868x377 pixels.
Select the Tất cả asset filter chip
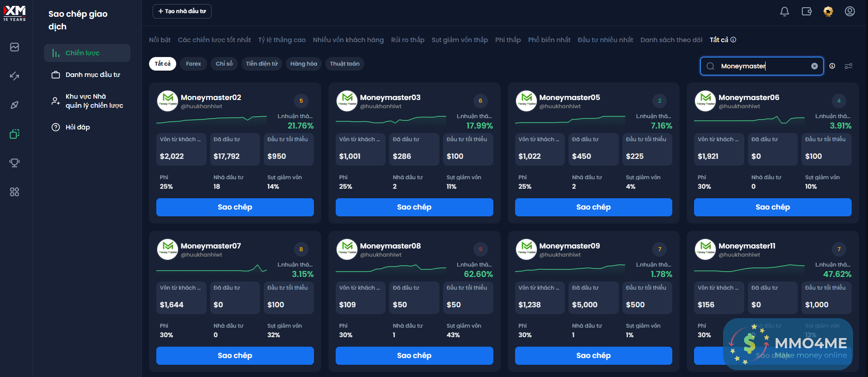click(163, 64)
